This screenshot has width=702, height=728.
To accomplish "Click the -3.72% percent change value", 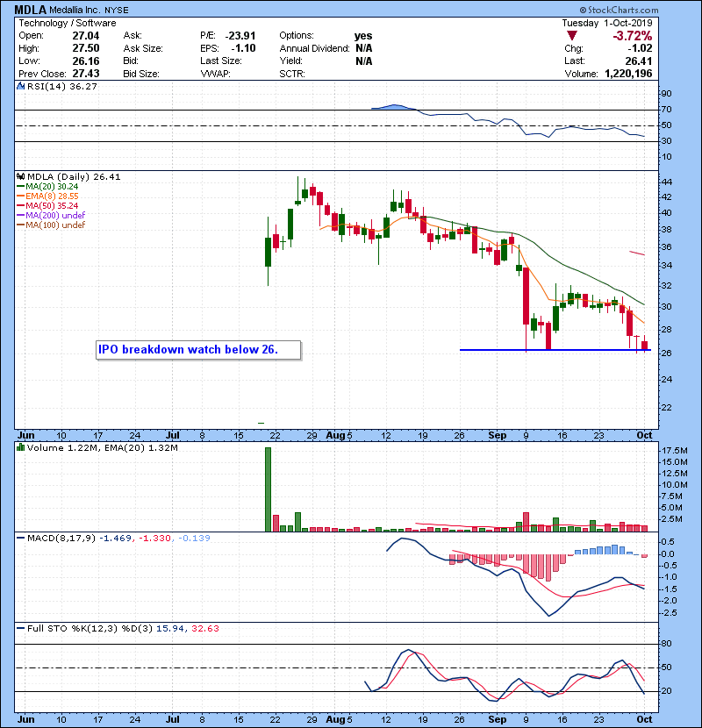I will [633, 36].
